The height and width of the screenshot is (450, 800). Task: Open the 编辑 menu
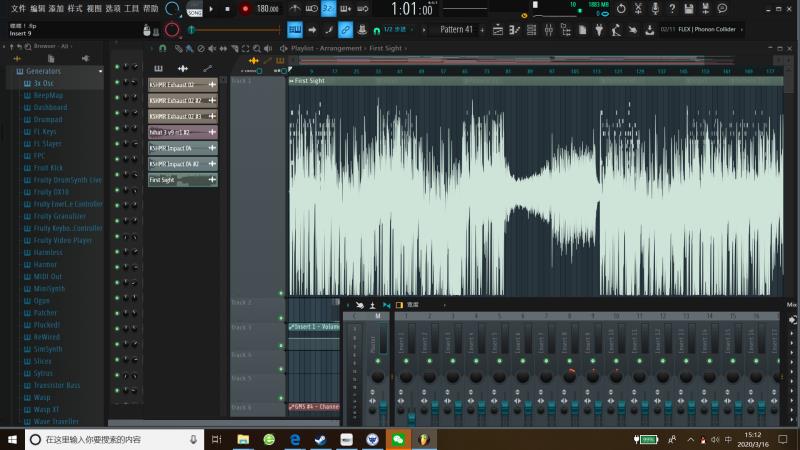pos(37,9)
